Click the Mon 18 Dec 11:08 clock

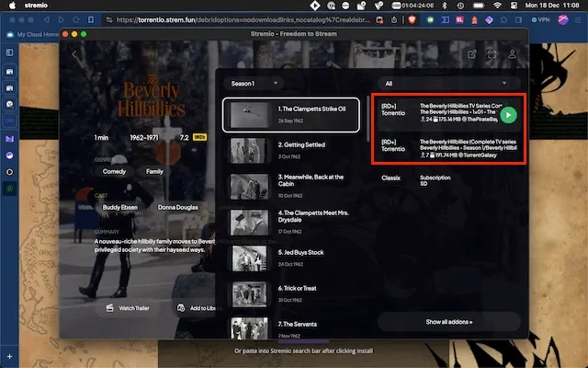pos(552,6)
